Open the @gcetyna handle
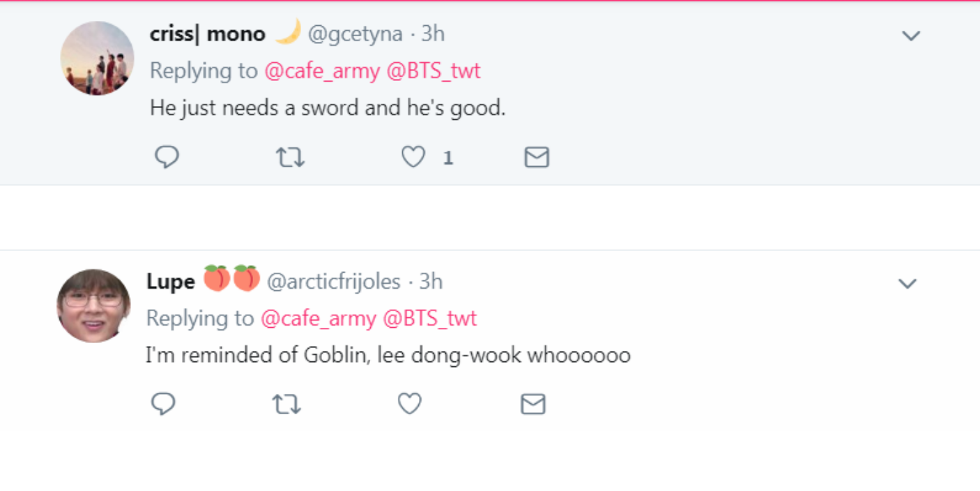The width and height of the screenshot is (980, 491). (x=355, y=34)
